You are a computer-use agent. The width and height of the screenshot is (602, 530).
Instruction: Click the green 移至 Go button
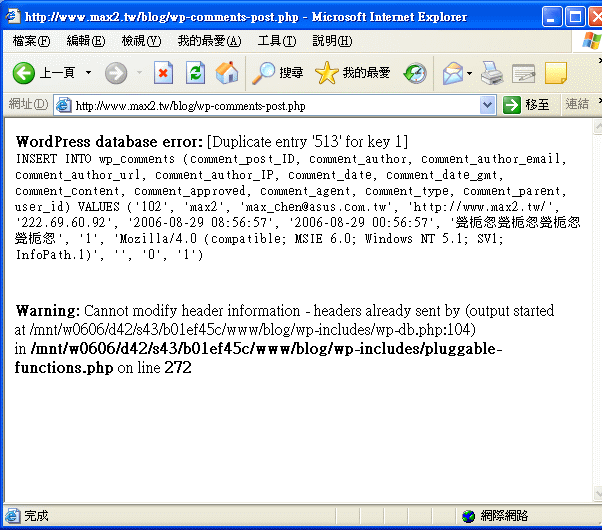coord(526,105)
